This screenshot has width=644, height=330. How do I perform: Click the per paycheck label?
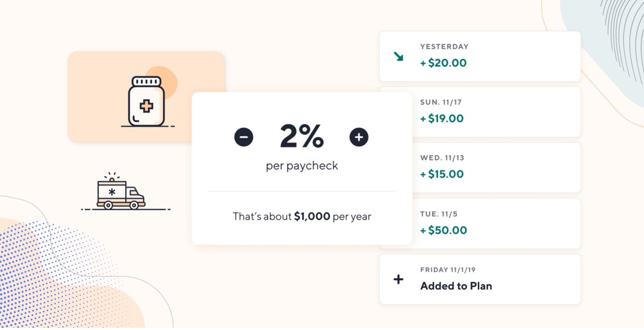tap(302, 166)
